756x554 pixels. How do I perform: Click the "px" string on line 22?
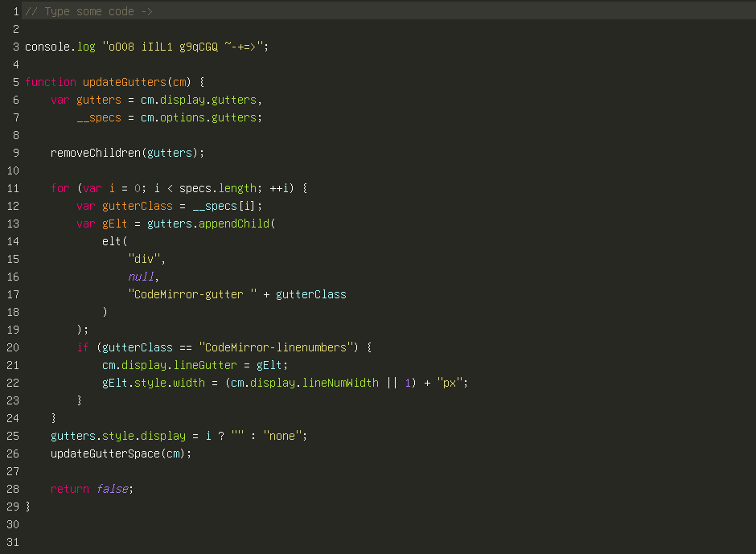point(450,383)
